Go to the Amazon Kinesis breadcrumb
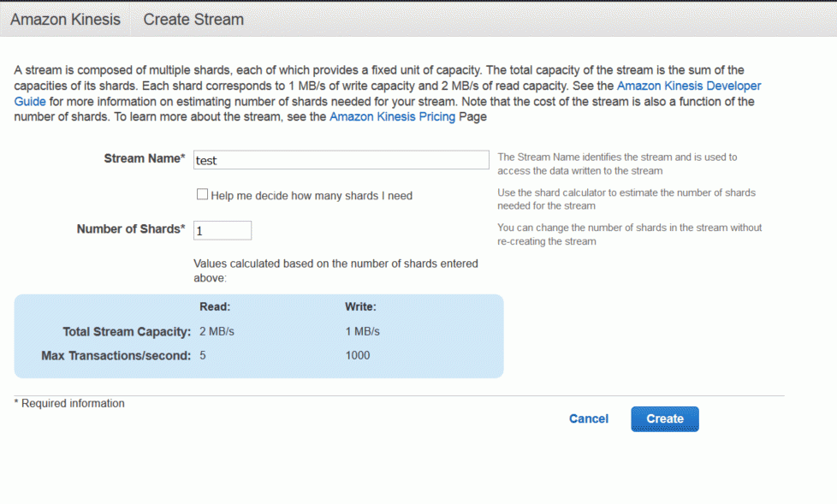Viewport: 837px width, 504px height. pos(65,19)
